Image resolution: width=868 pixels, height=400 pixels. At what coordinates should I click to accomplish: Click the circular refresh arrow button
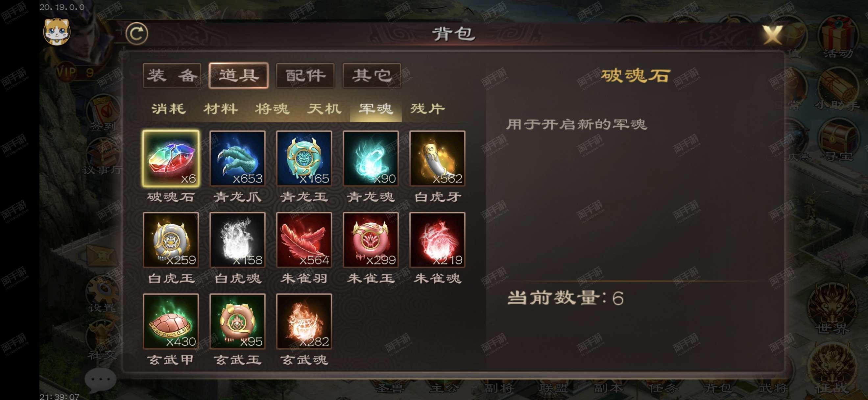coord(137,34)
